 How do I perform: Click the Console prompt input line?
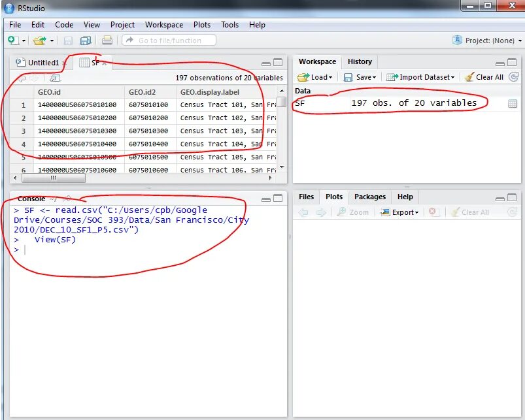pos(147,250)
